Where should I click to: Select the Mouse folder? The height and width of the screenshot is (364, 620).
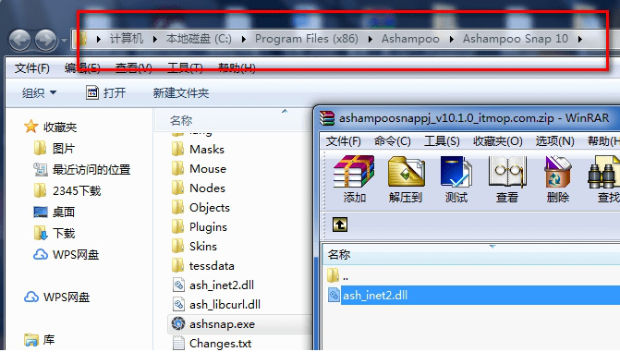[x=200, y=168]
